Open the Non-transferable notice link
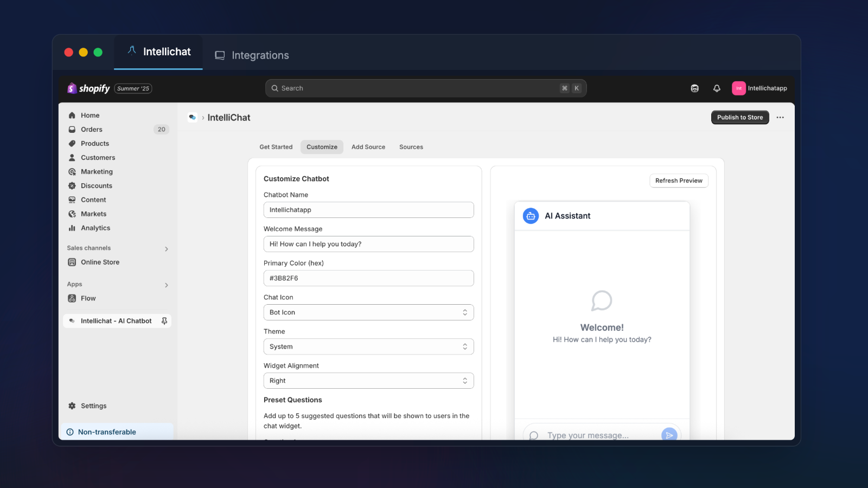 click(107, 432)
